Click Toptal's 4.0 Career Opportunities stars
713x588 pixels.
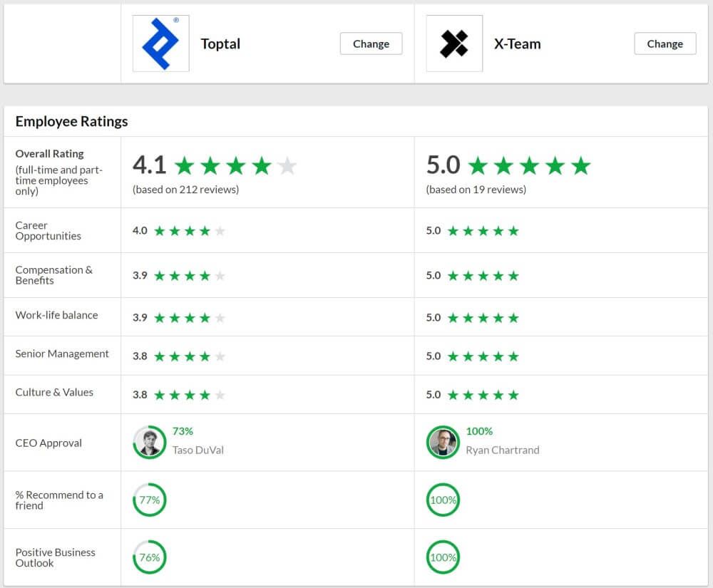190,231
